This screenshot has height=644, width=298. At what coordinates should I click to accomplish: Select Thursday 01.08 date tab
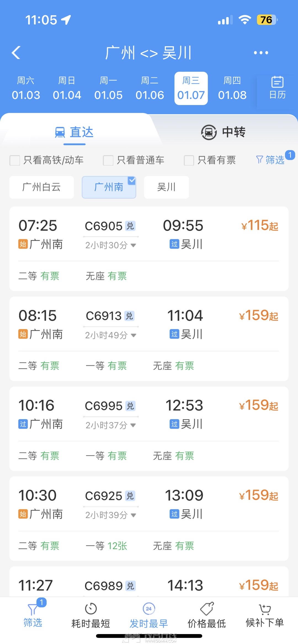[232, 88]
